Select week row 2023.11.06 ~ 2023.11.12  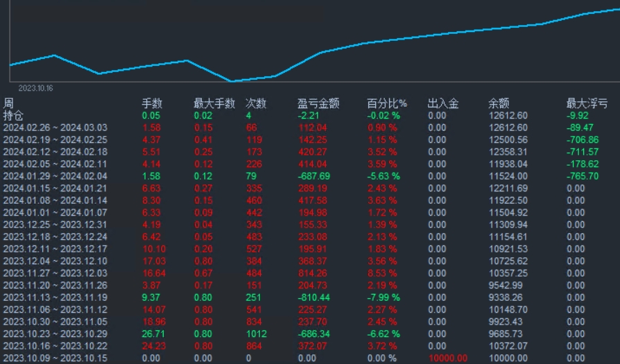(x=55, y=309)
